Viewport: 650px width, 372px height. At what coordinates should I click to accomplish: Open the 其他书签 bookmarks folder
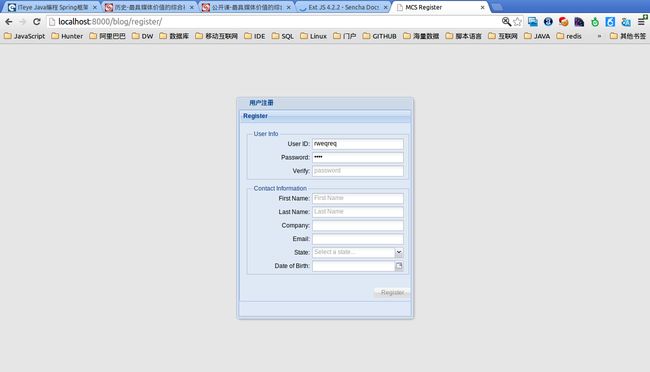pos(628,36)
